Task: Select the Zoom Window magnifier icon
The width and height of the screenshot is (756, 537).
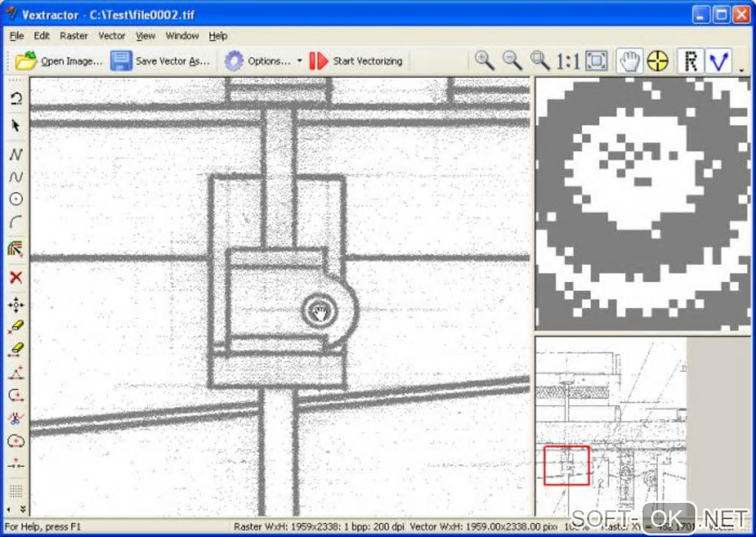Action: (x=540, y=62)
